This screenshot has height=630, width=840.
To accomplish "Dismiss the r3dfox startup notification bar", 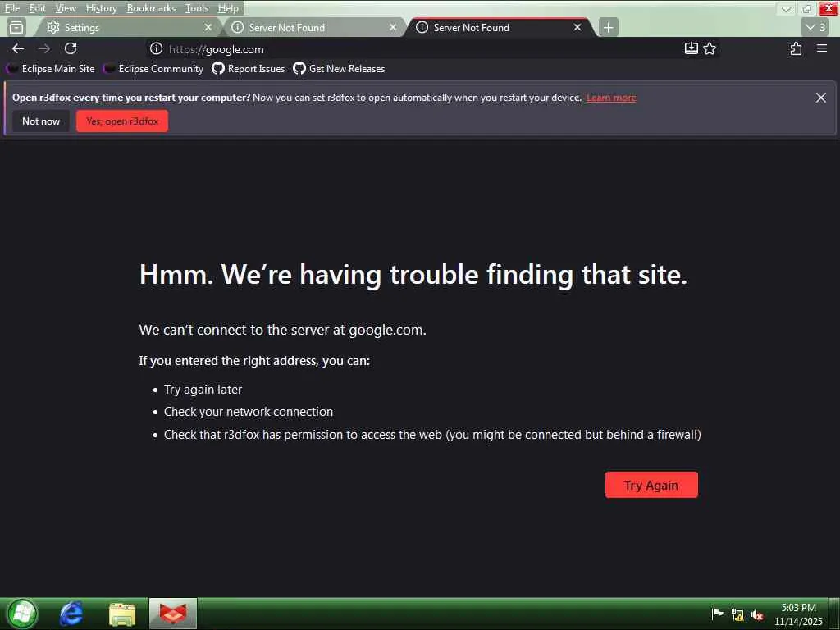I will coord(820,98).
